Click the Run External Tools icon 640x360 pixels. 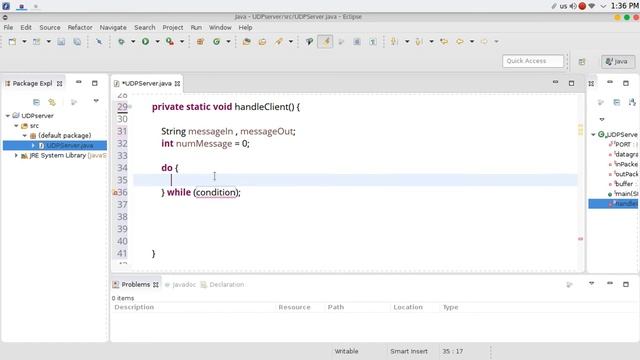[x=170, y=42]
